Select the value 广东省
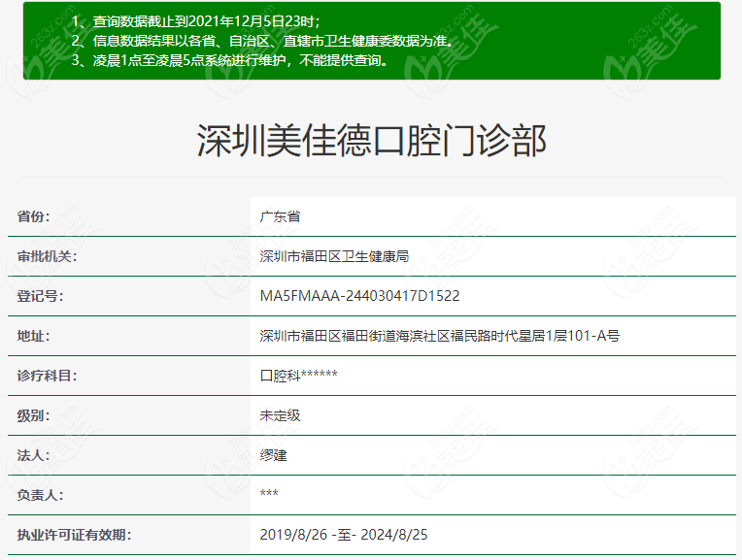742x560 pixels. 281,216
